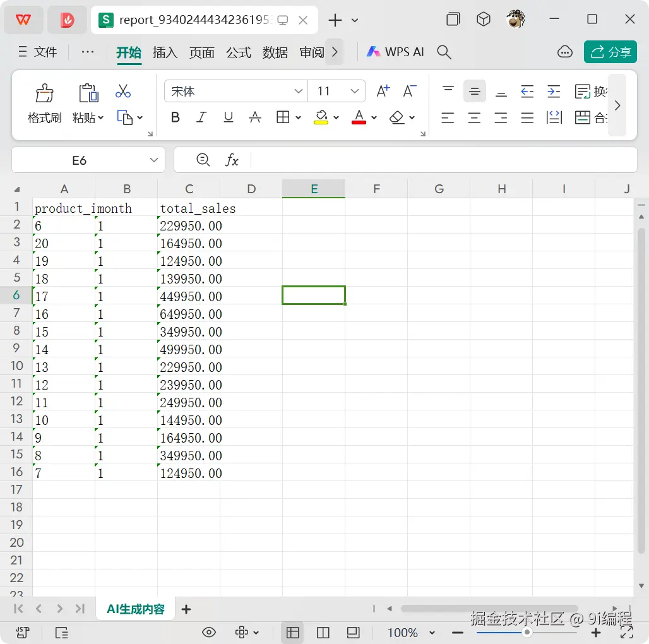Click the Clear eraser icon
This screenshot has width=649, height=644.
(x=396, y=117)
